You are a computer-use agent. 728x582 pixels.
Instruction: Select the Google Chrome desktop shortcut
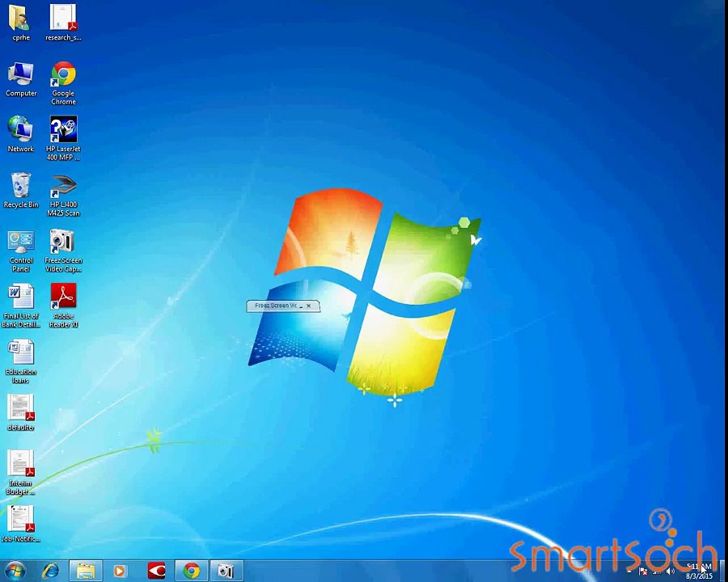point(64,82)
